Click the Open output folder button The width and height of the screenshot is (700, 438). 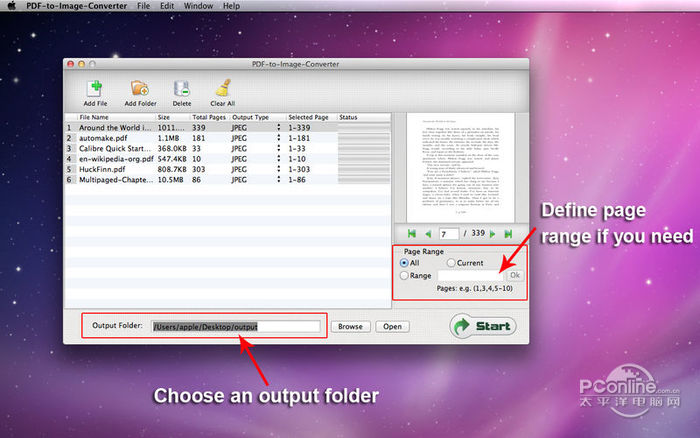392,326
